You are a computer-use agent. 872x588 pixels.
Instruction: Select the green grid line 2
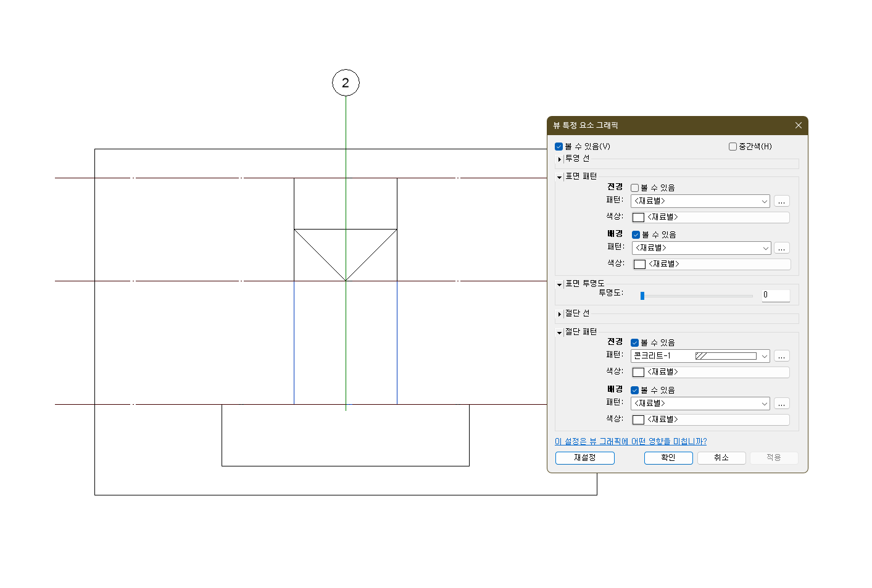(x=346, y=253)
